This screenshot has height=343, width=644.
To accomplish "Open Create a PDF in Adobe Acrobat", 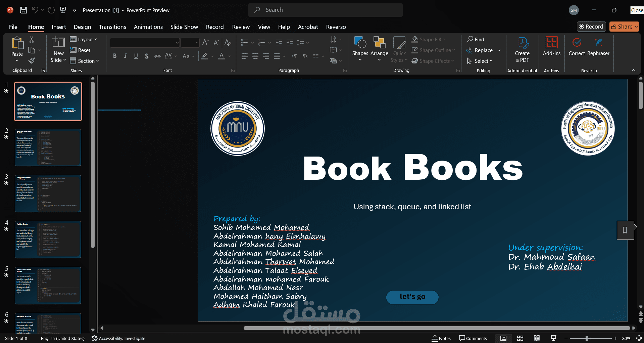I will click(x=522, y=50).
